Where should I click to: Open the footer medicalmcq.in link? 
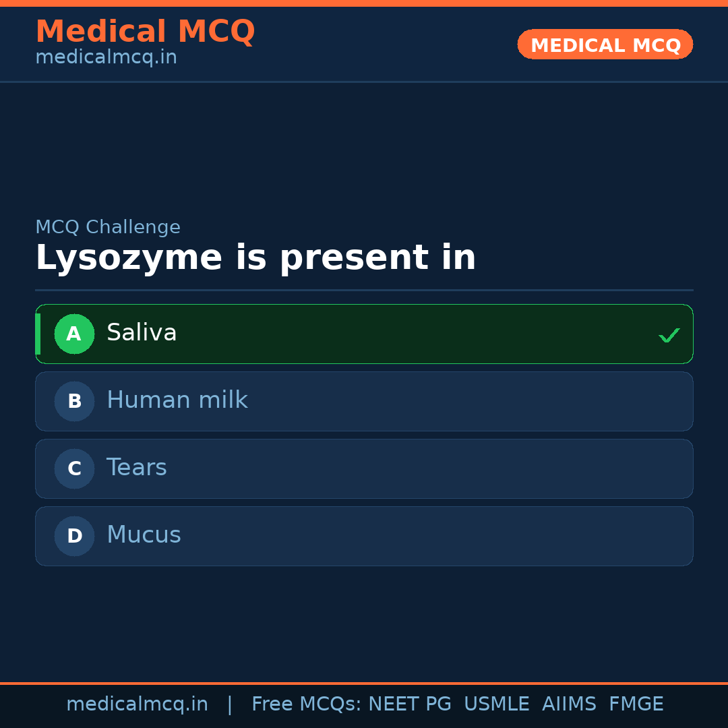coord(137,704)
